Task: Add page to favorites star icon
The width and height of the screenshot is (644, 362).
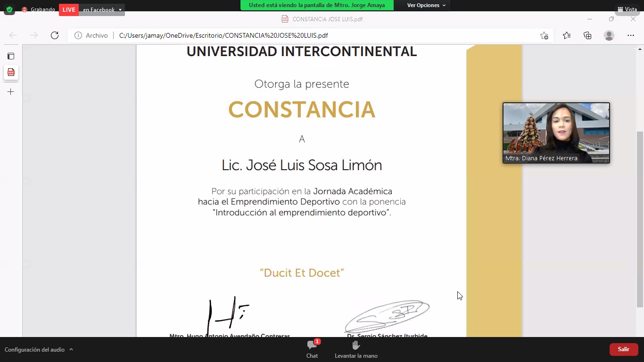Action: [544, 35]
